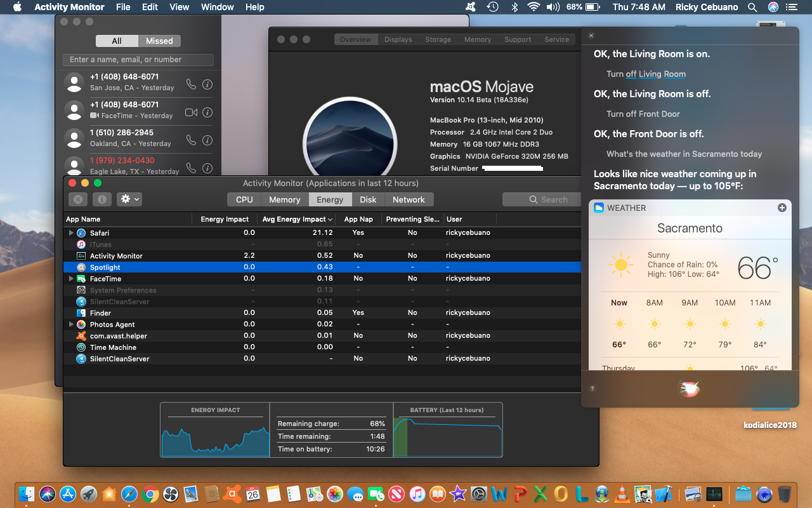This screenshot has width=812, height=508.
Task: Switch to the Memory tab in Activity Monitor
Action: pyautogui.click(x=284, y=199)
